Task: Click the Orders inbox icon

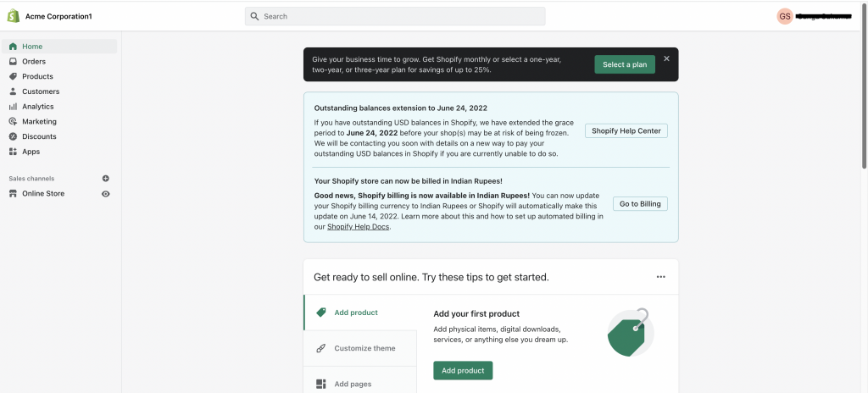Action: coord(13,62)
